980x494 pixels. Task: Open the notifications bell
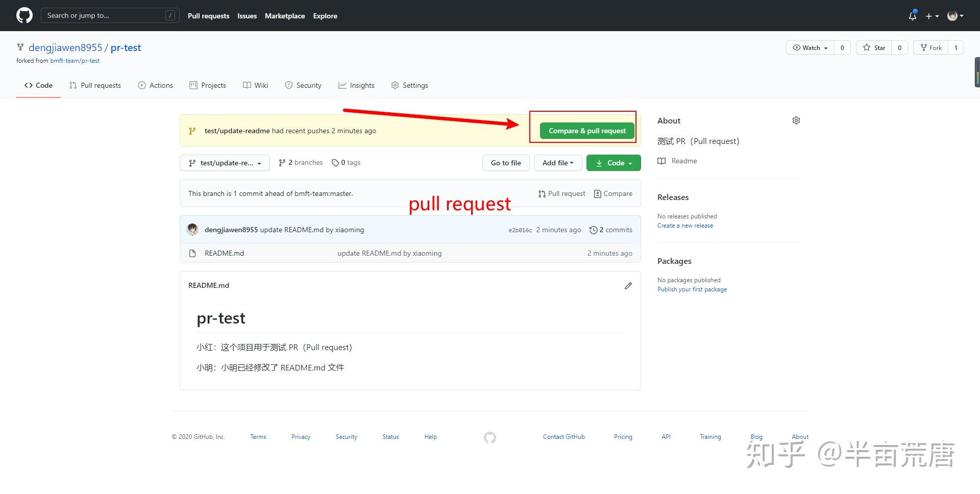tap(912, 16)
